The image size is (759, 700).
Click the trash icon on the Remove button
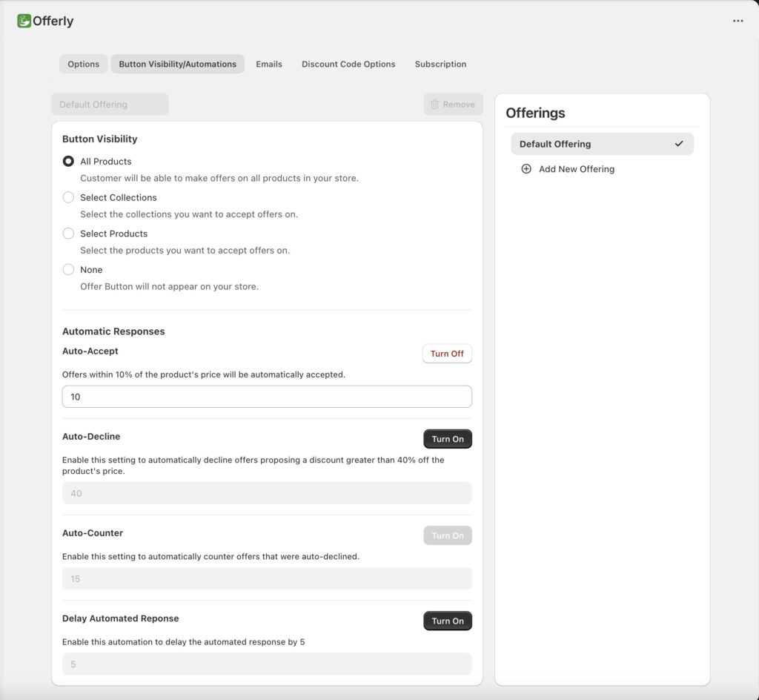pos(435,104)
